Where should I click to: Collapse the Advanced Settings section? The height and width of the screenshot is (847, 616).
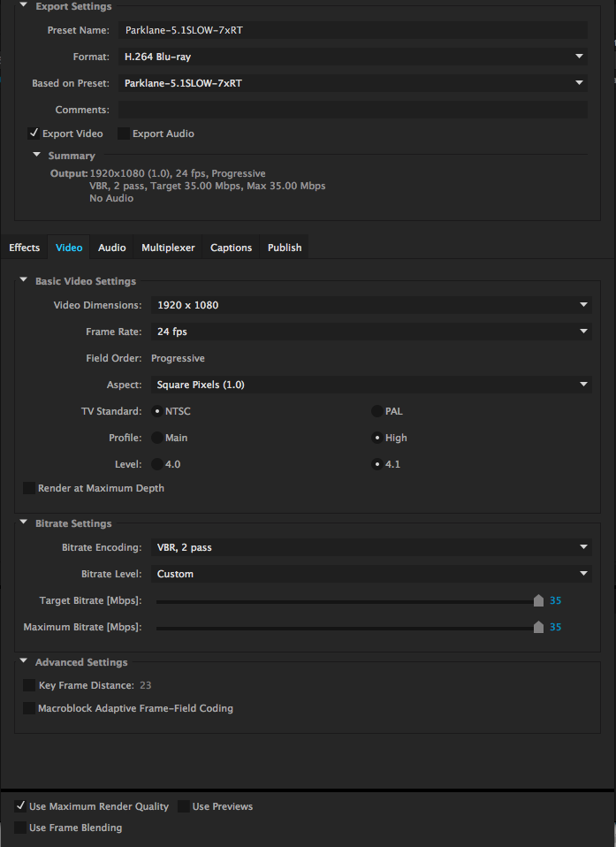pyautogui.click(x=23, y=660)
